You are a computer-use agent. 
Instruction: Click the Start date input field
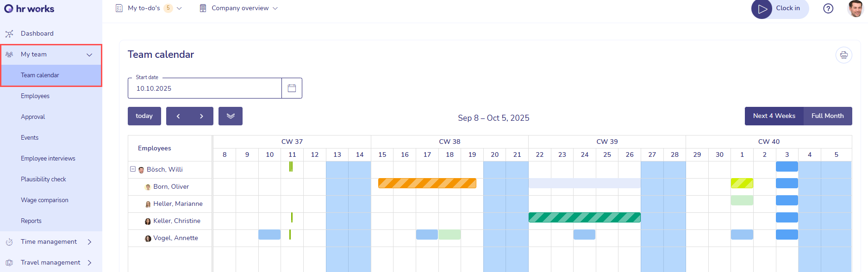click(205, 88)
